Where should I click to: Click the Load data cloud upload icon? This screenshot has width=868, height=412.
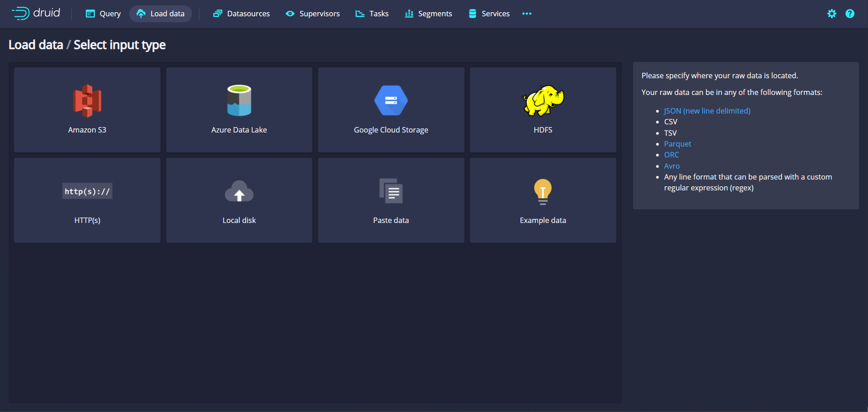point(141,14)
